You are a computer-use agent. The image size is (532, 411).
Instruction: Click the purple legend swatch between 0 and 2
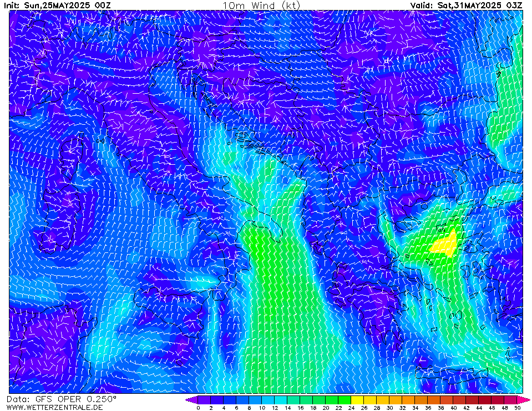coord(204,400)
